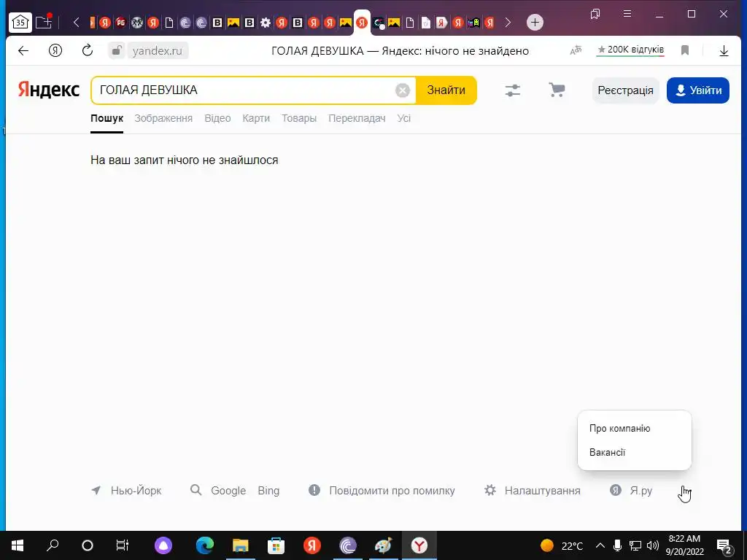The width and height of the screenshot is (747, 560).
Task: Open Microsoft Edge from taskbar
Action: (x=205, y=545)
